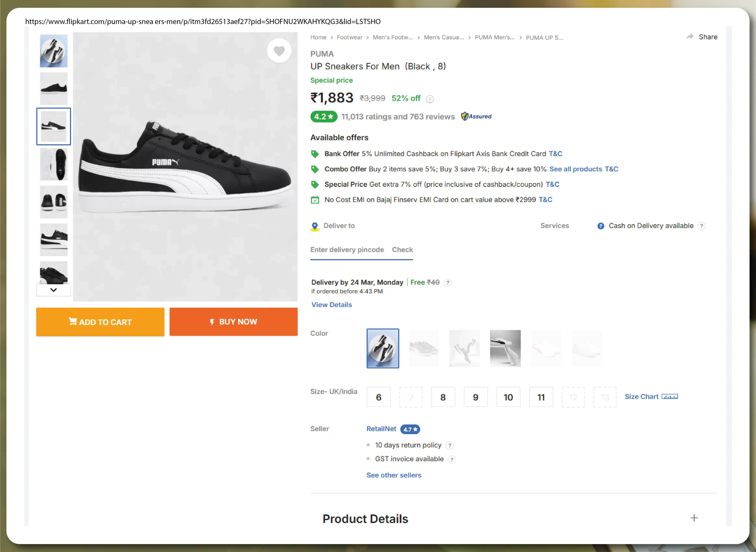Screen dimensions: 756x552
Task: Open price info icon next to 52% off
Action: click(430, 99)
